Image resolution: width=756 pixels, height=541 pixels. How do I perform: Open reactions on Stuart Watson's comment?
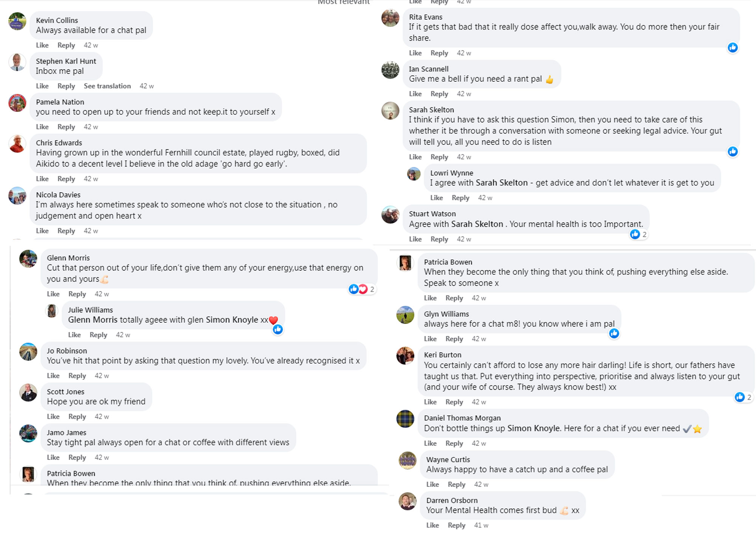tap(638, 235)
